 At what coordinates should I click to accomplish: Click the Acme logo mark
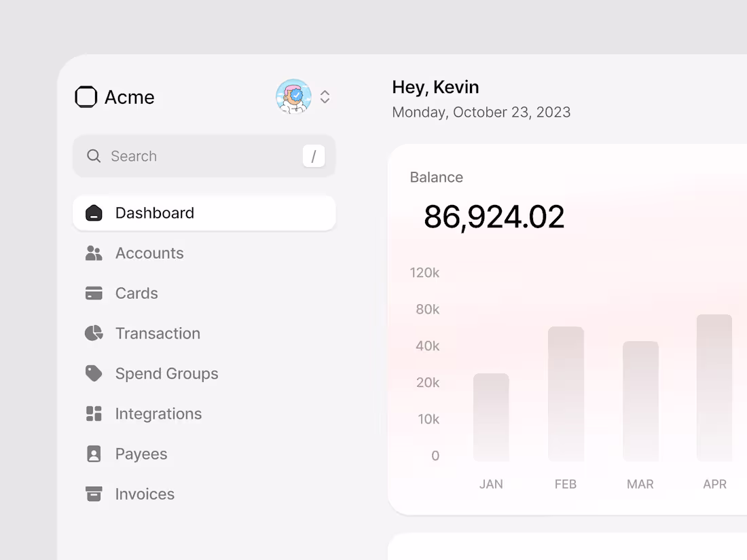pos(86,96)
